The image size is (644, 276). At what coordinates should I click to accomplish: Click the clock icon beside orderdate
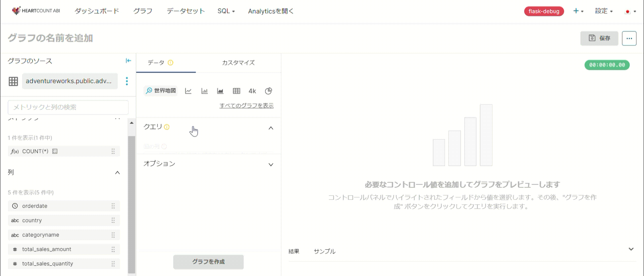[x=15, y=206]
